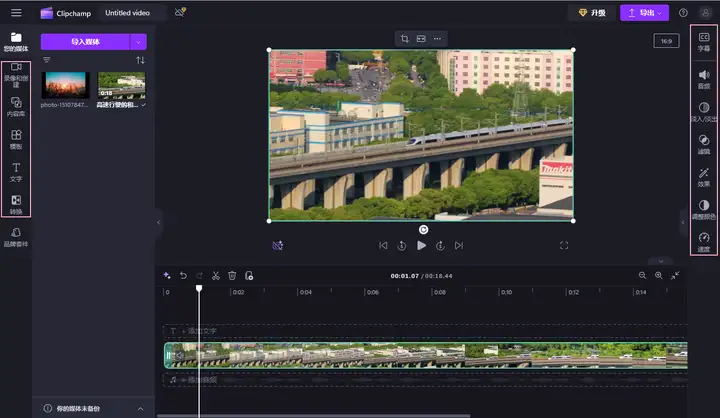
Task: Split clip with scissors tool
Action: 216,276
